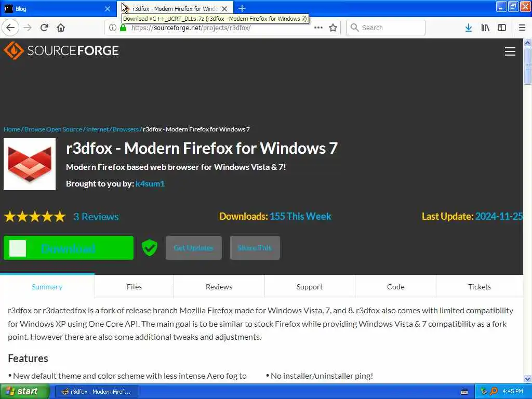The height and width of the screenshot is (399, 532).
Task: Close the r3dfox tab
Action: (x=224, y=9)
